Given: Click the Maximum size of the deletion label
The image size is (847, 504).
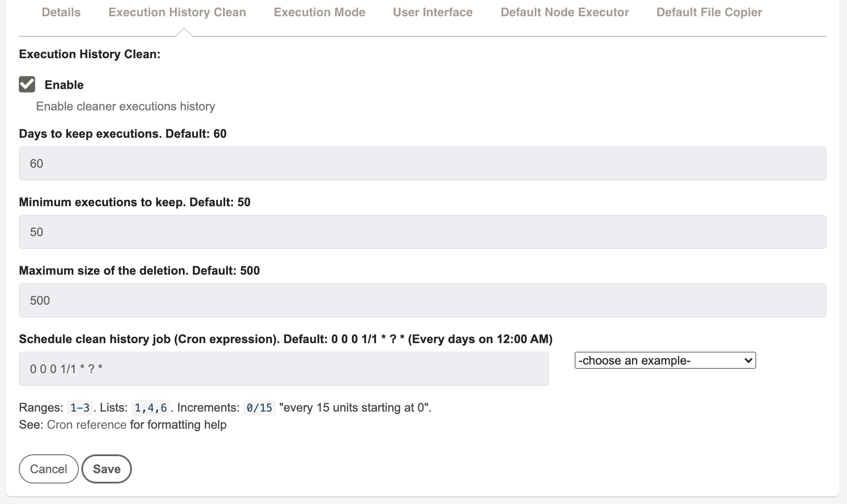Looking at the screenshot, I should 139,270.
